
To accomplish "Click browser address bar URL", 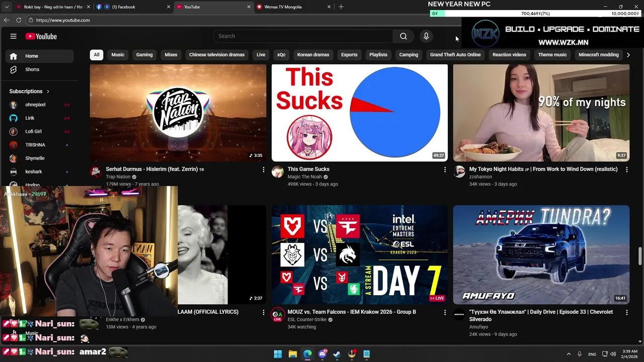I will point(63,20).
